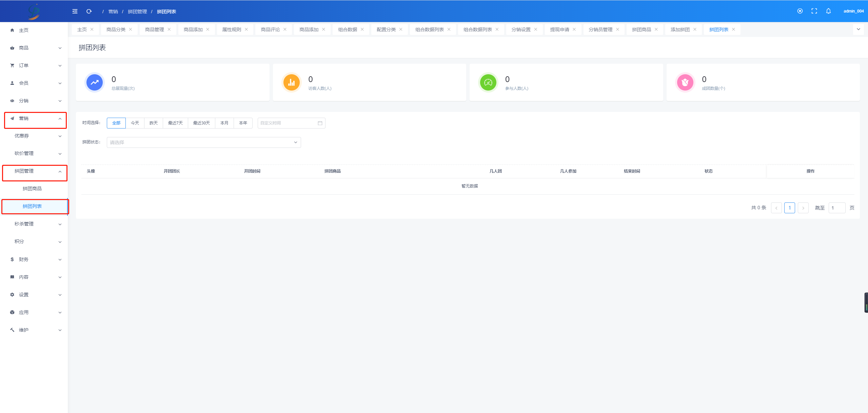The height and width of the screenshot is (413, 868).
Task: Select the 最近30天 time filter
Action: click(x=201, y=123)
